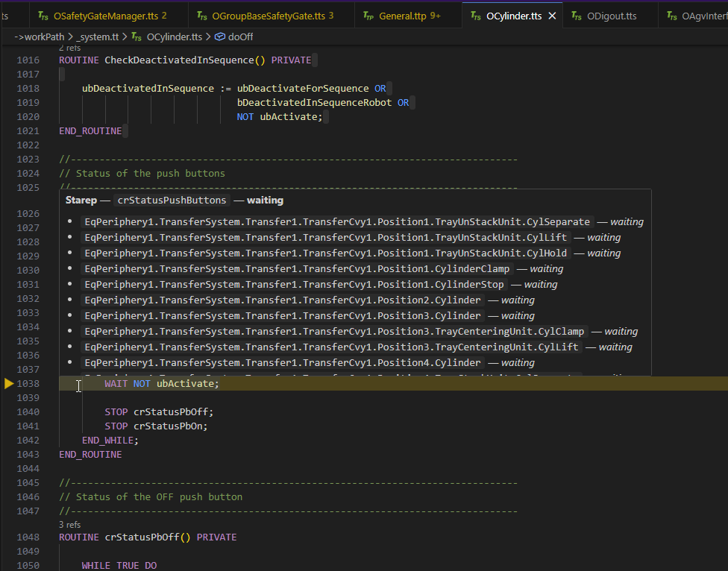Open the ODigout.tts tab
The height and width of the screenshot is (571, 728).
[611, 16]
